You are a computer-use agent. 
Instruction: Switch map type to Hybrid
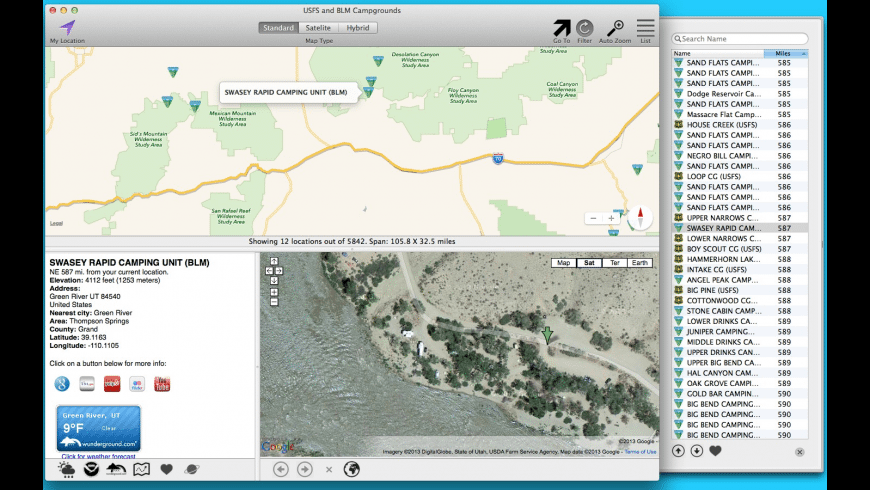[358, 28]
